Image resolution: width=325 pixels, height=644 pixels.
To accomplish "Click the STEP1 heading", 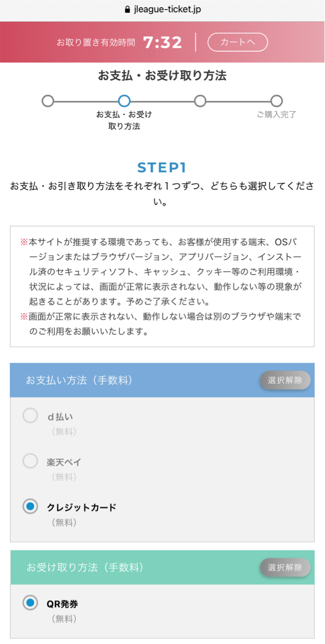I will pyautogui.click(x=162, y=168).
